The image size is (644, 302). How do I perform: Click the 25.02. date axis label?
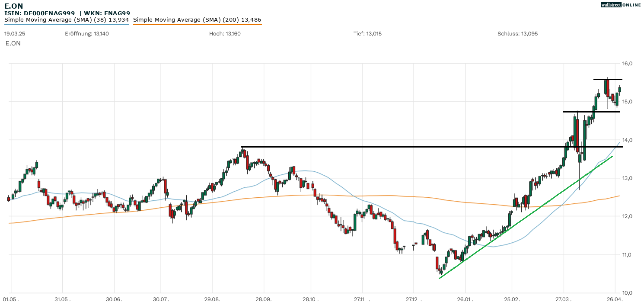(x=512, y=299)
